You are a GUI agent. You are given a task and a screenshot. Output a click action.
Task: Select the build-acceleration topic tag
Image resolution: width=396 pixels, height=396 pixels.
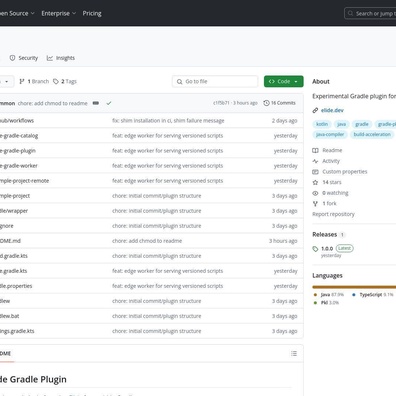pos(372,134)
